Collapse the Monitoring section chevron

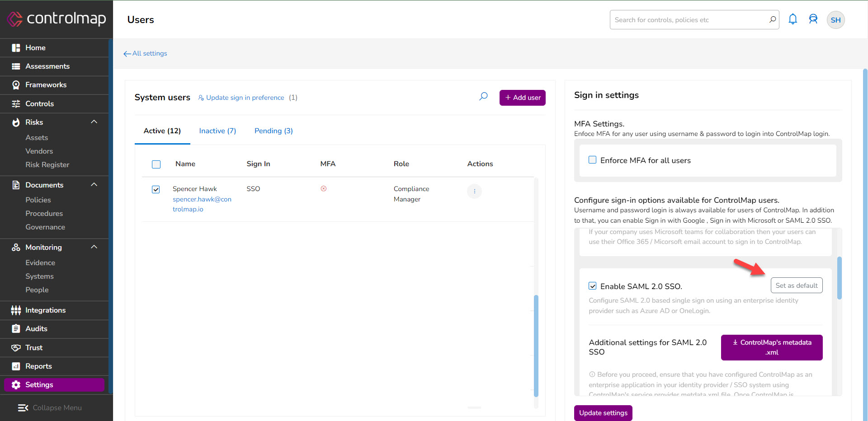[x=94, y=247]
